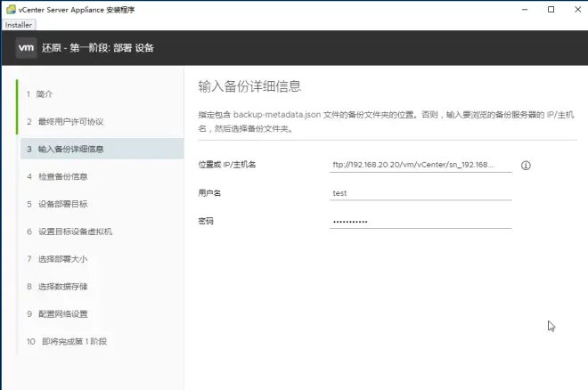
Task: Close the installer window
Action: coord(577,10)
